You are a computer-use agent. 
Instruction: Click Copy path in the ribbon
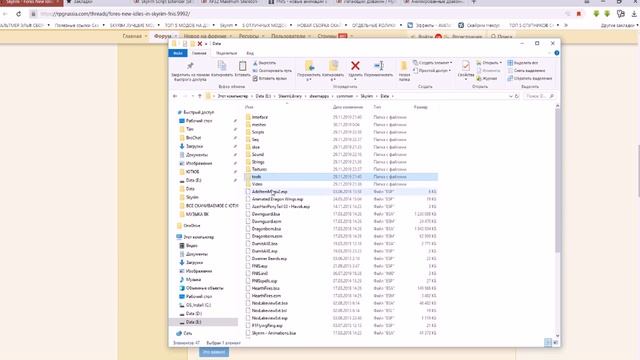pyautogui.click(x=272, y=71)
